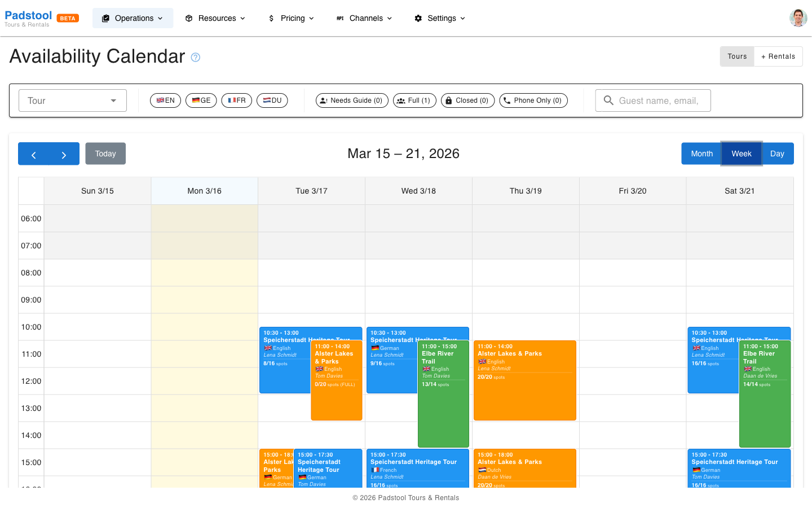Click the Sun 3/15 column header
This screenshot has height=508, width=812.
(x=98, y=191)
